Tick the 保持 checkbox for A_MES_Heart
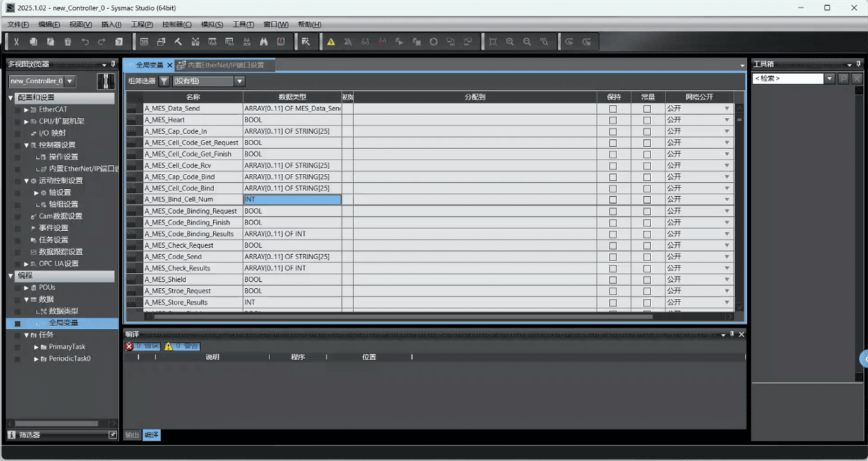 coord(613,120)
